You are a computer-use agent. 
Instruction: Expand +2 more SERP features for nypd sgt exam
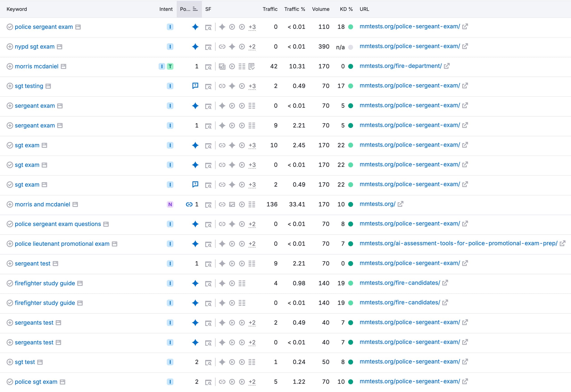point(252,47)
